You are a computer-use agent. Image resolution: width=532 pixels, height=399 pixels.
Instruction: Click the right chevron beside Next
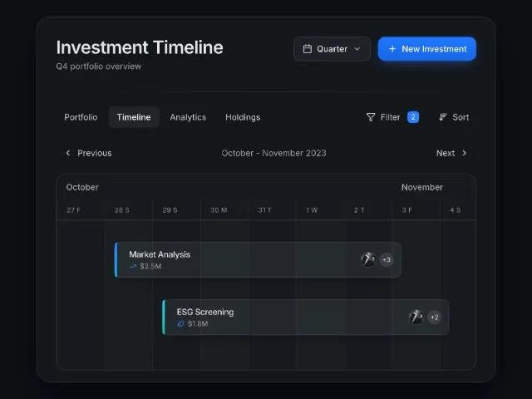tap(464, 153)
